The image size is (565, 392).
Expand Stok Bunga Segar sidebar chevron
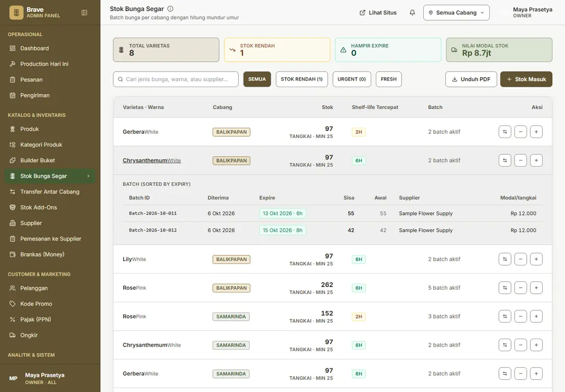[88, 176]
